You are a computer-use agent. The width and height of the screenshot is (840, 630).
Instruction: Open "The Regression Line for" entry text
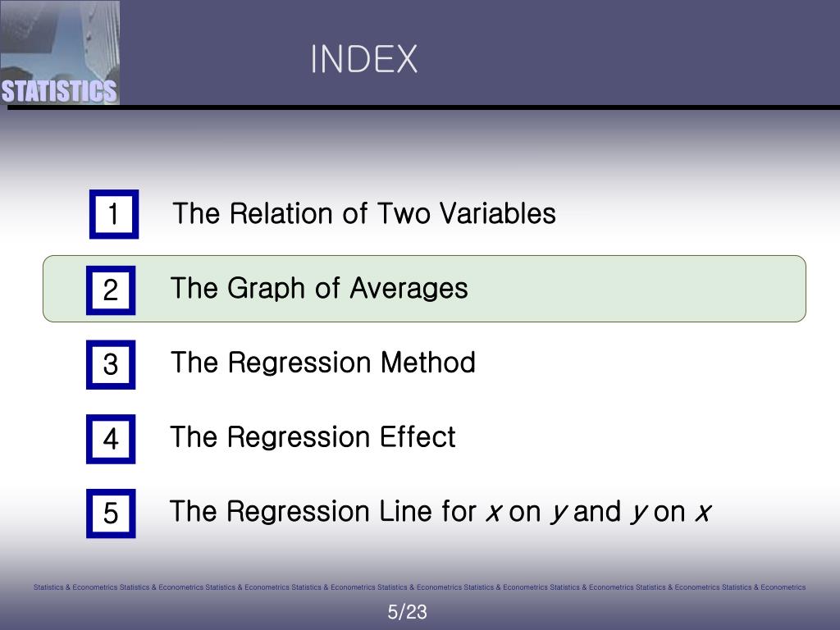[322, 512]
